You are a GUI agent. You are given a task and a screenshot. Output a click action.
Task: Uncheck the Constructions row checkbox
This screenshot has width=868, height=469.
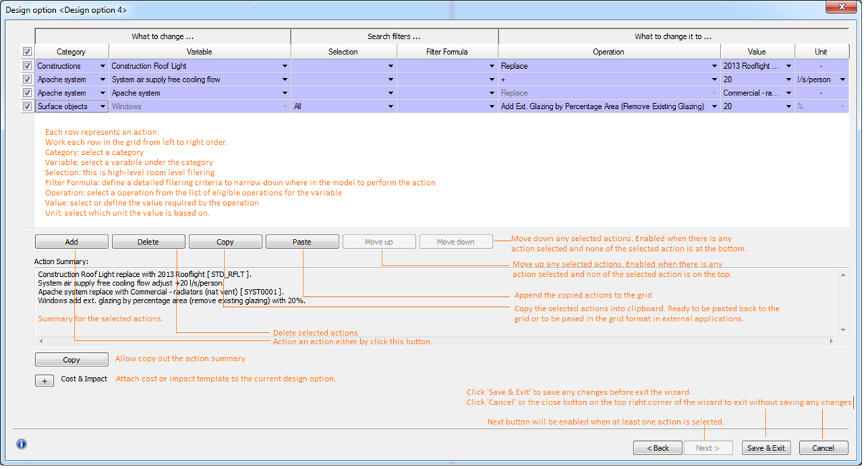[27, 66]
